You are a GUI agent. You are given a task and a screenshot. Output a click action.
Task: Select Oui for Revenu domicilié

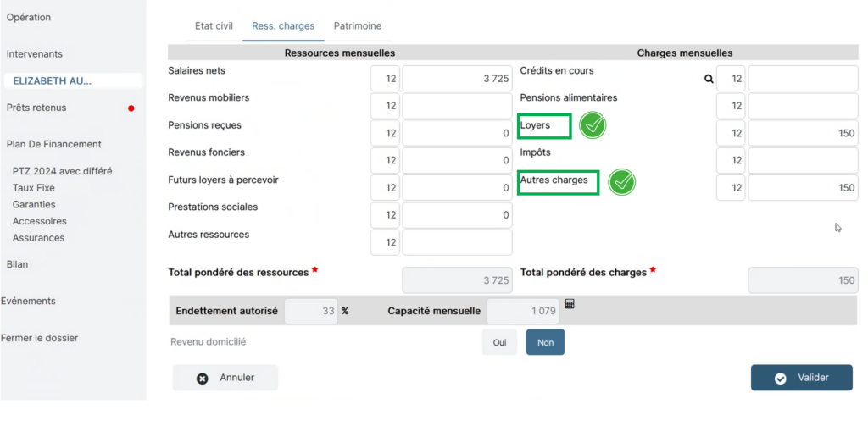[499, 341]
